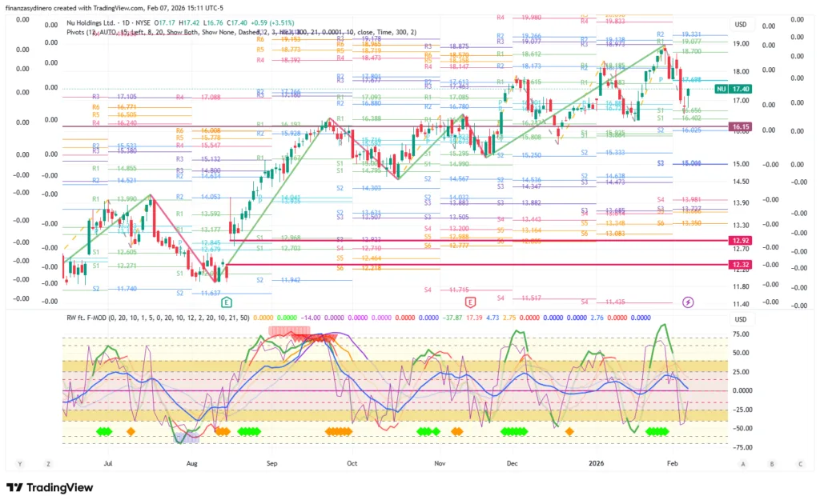
Task: Click the Z circle on the bottom axis
Action: pos(48,463)
